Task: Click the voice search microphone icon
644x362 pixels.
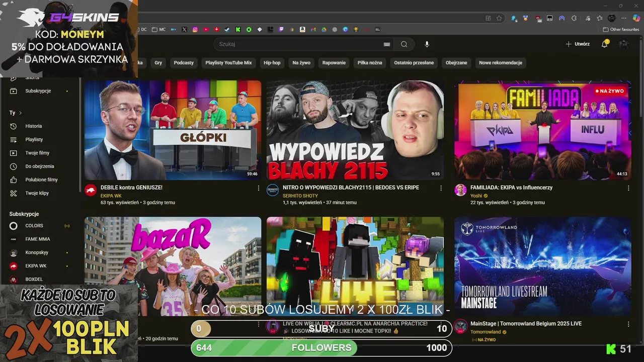Action: pyautogui.click(x=427, y=44)
